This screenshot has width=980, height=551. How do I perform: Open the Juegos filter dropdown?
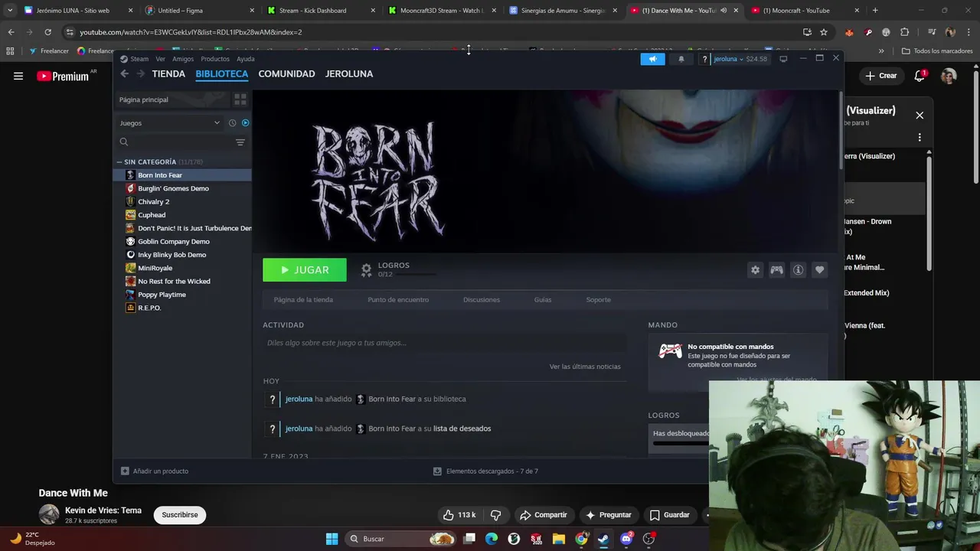pos(169,123)
